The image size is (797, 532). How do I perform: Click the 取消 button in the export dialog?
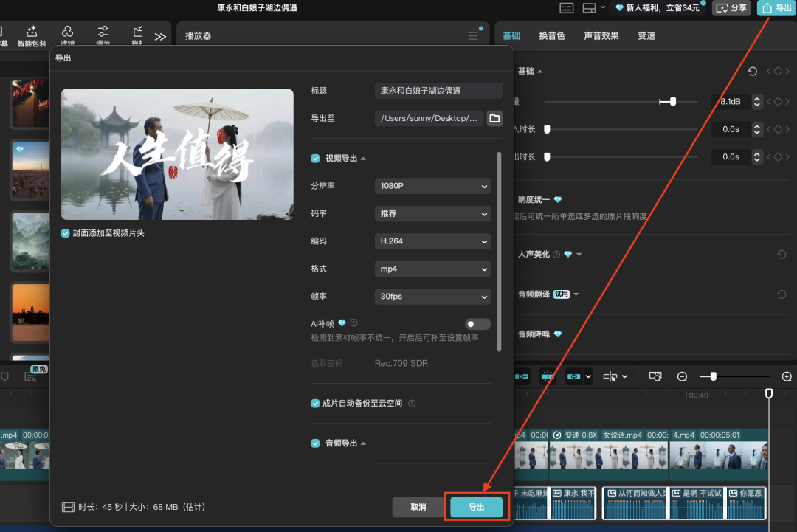point(418,507)
